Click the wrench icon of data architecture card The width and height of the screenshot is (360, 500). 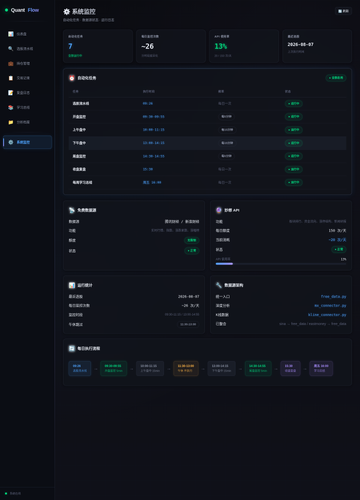pyautogui.click(x=219, y=285)
